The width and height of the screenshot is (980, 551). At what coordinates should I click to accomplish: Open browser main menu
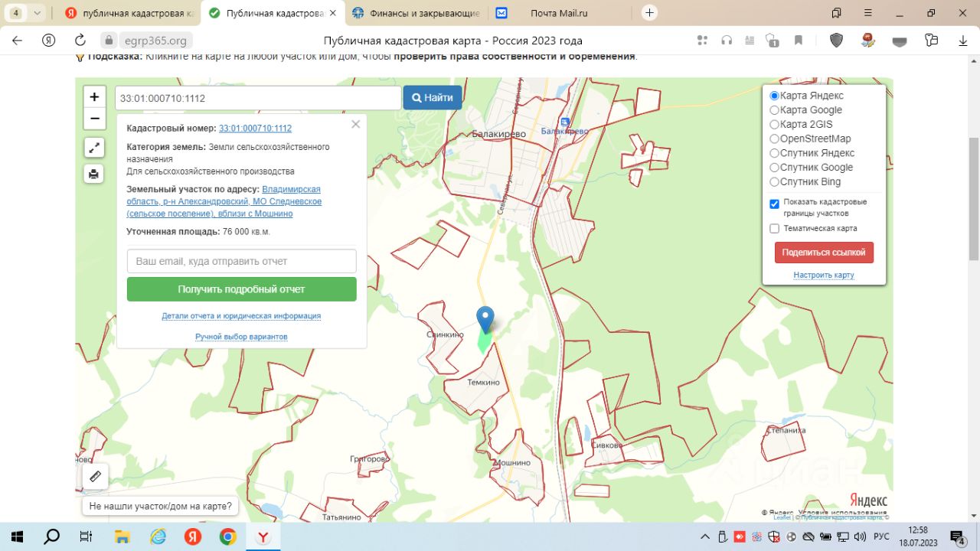pos(867,13)
